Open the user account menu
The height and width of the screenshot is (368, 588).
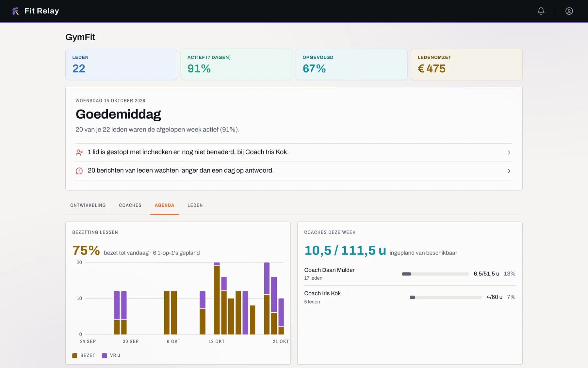569,11
